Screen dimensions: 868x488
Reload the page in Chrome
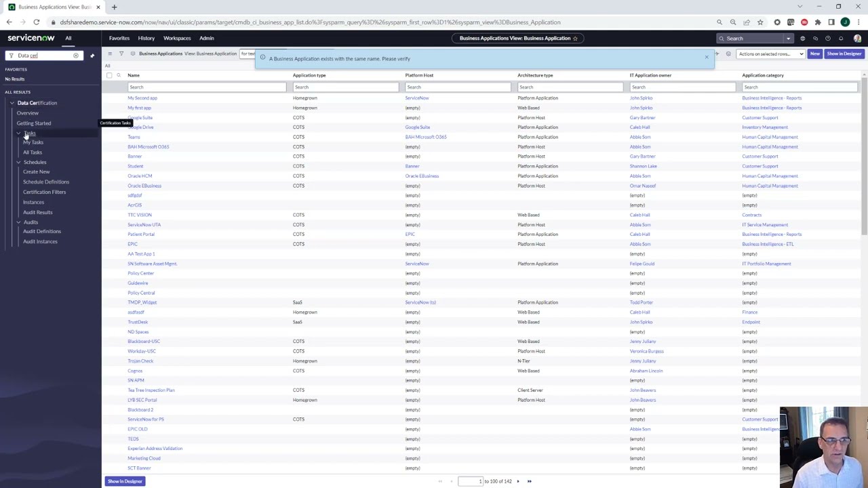click(36, 22)
